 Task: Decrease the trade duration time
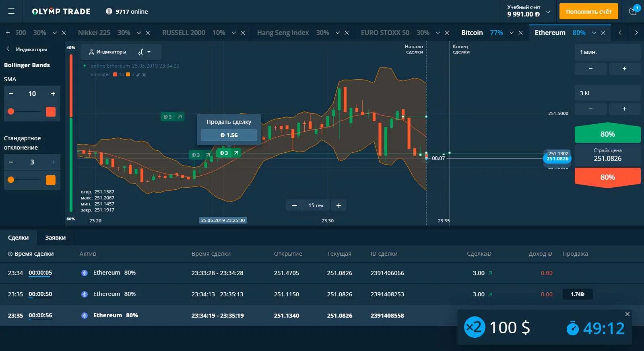(x=591, y=68)
